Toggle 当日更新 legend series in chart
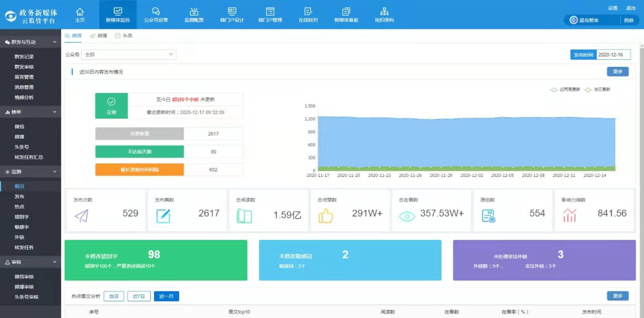644x318 pixels. pos(597,90)
